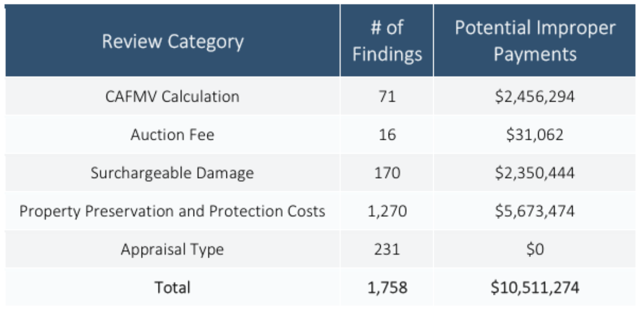Select the Appraisal Type row label
644x315 pixels.
(x=173, y=249)
